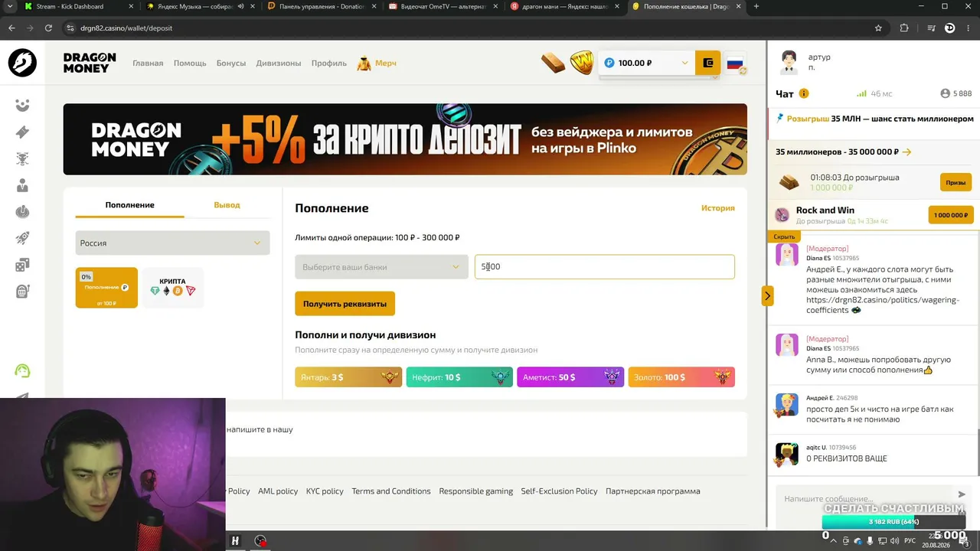This screenshot has width=980, height=551.
Task: Open the Помощь menu item
Action: (190, 63)
